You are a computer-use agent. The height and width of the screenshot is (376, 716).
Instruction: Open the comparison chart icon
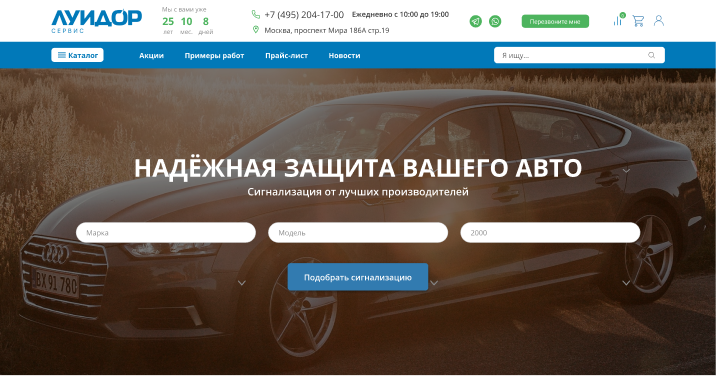tap(619, 20)
